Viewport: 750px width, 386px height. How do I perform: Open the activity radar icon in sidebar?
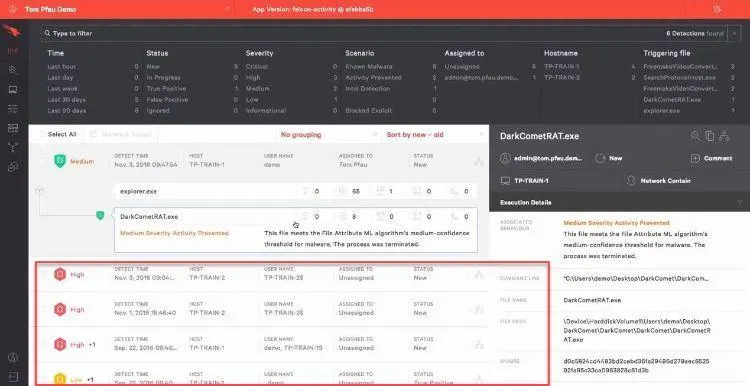tap(13, 51)
